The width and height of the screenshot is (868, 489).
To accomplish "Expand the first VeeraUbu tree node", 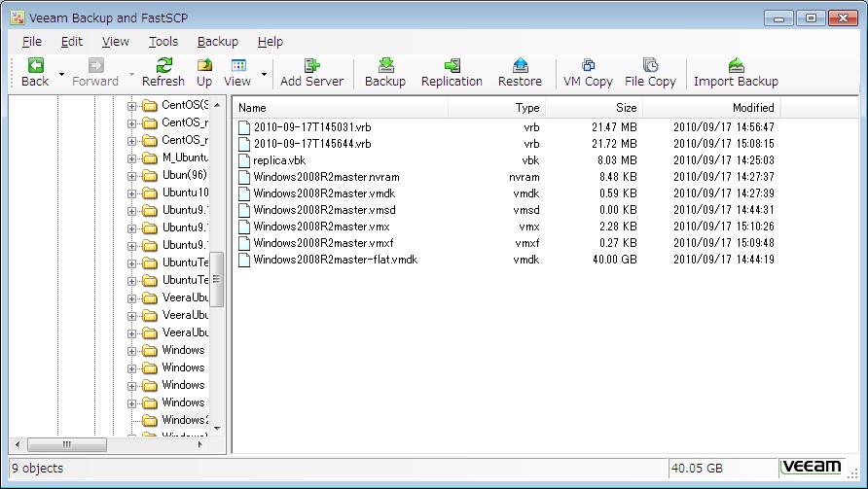I will click(131, 298).
